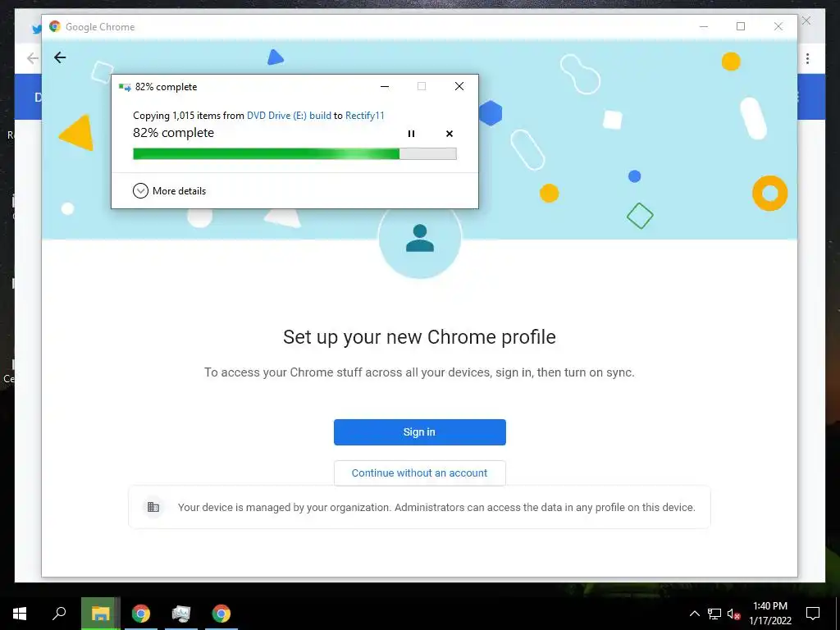Viewport: 840px width, 630px height.
Task: Switch to second Chrome taskbar icon
Action: (221, 614)
